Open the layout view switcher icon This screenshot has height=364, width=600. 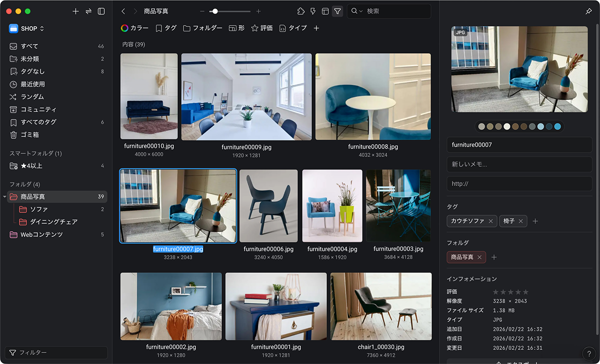click(325, 11)
